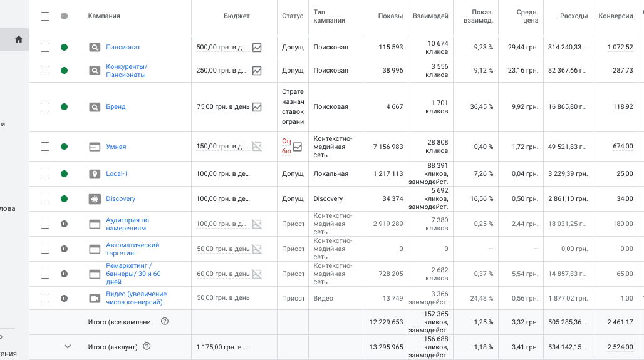Viewport: 644px width, 360px height.
Task: Click the crossed-out budget chart icon for Умная
Action: [257, 147]
